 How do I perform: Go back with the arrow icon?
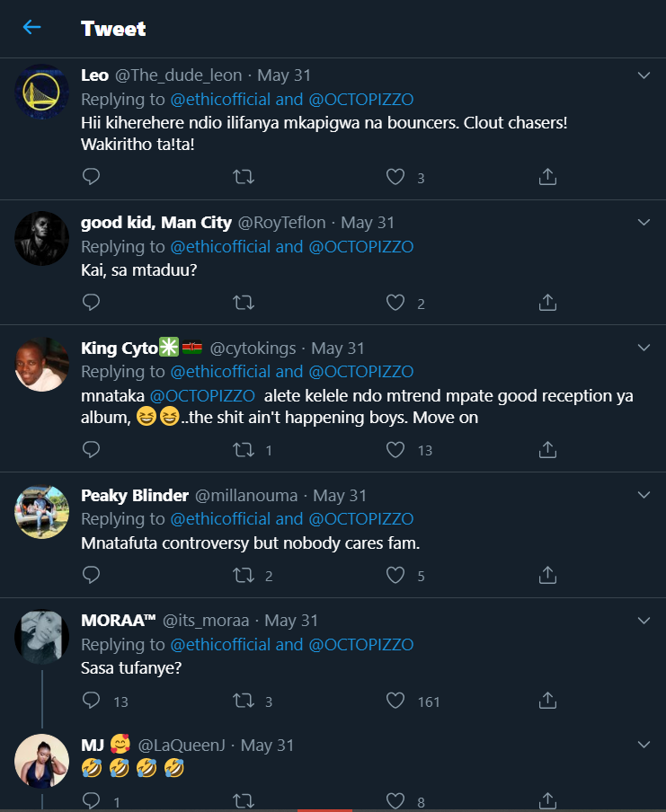[x=32, y=28]
